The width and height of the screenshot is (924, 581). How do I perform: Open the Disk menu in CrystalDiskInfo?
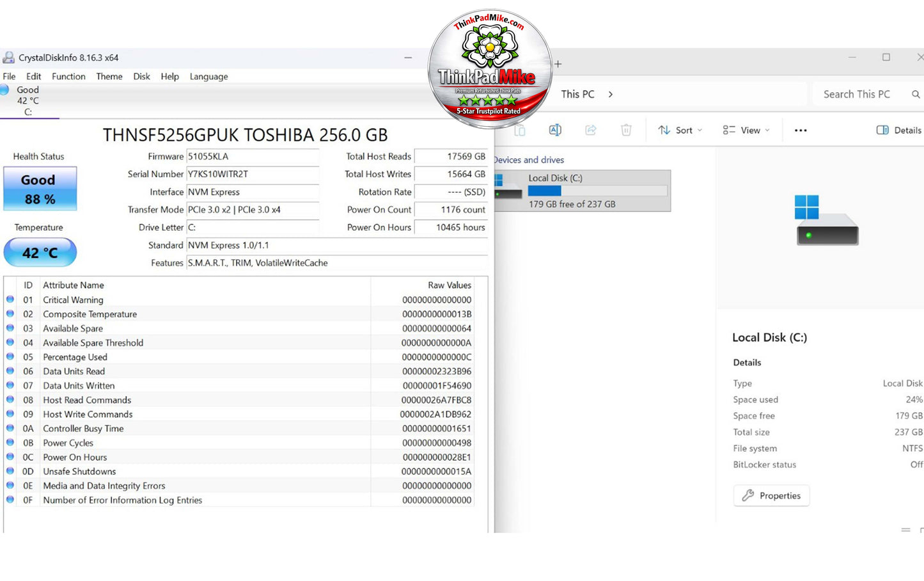141,76
